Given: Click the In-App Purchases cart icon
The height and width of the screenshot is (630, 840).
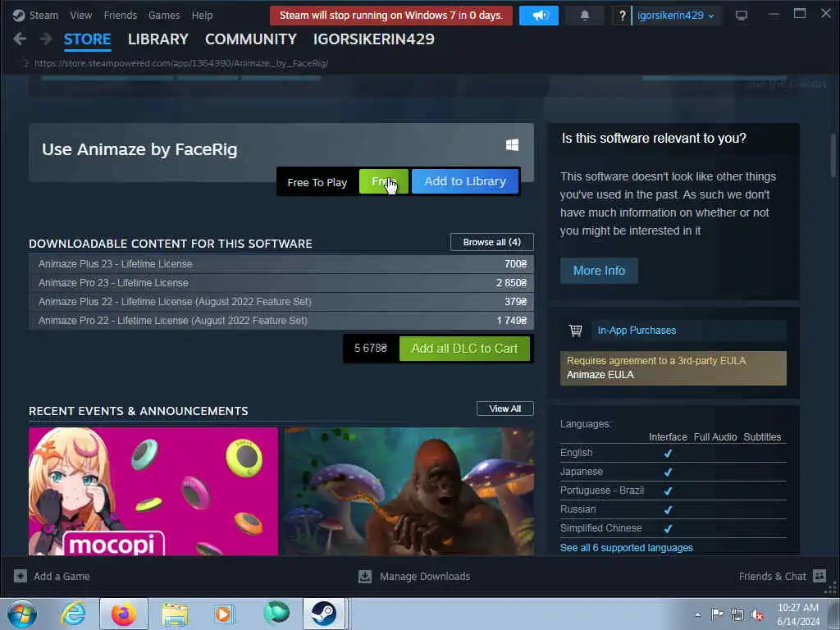Looking at the screenshot, I should (x=575, y=331).
